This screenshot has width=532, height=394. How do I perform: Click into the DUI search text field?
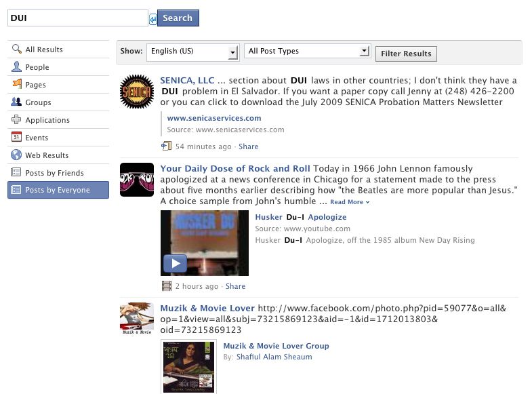(78, 18)
